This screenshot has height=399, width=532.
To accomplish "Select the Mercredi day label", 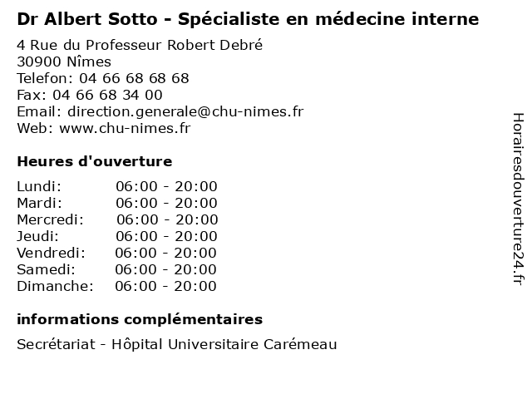I will pyautogui.click(x=50, y=219).
